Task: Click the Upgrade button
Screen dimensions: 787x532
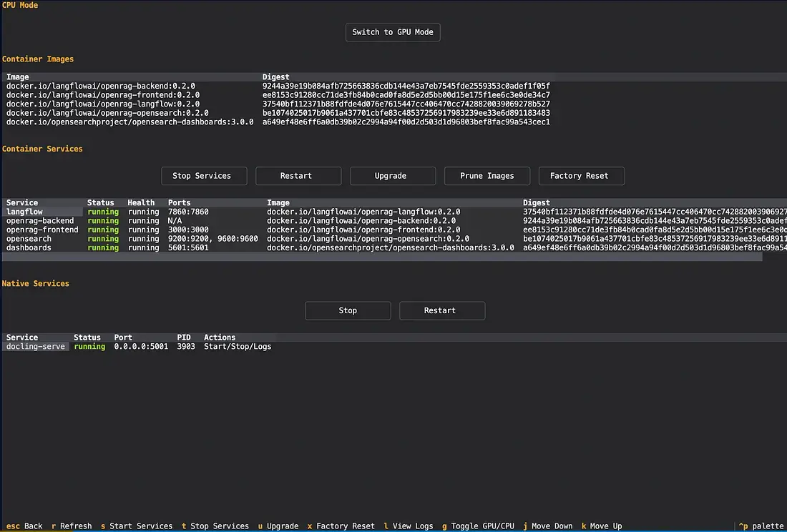Action: point(391,176)
